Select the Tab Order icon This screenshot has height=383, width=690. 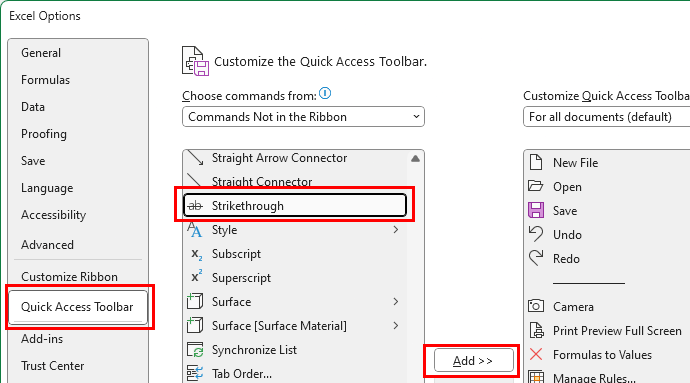pyautogui.click(x=195, y=373)
